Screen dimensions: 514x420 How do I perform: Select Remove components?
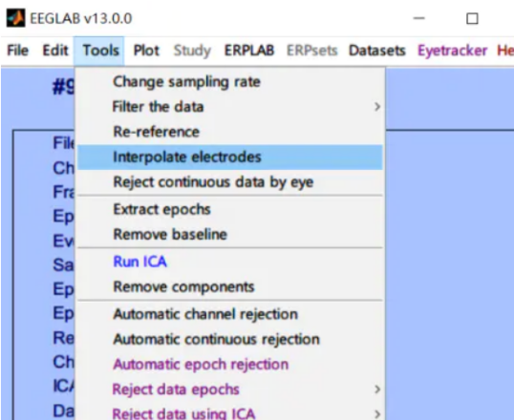coord(230,286)
